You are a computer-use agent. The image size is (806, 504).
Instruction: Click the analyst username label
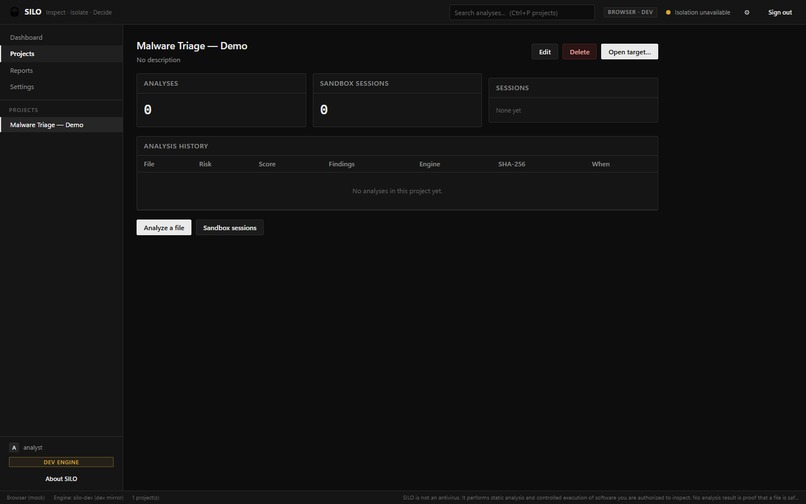coord(33,447)
